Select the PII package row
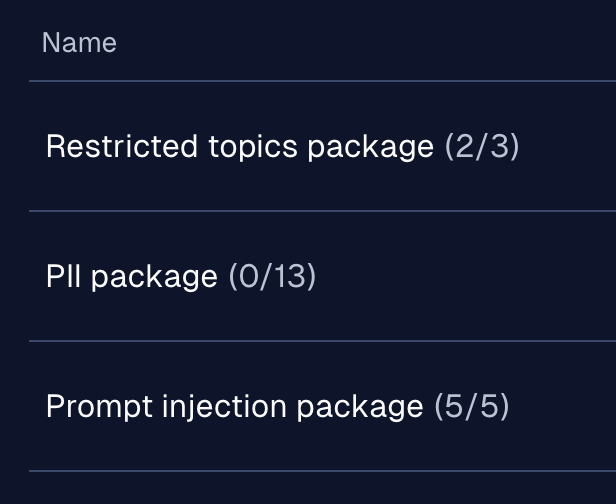616x504 pixels. click(x=322, y=276)
